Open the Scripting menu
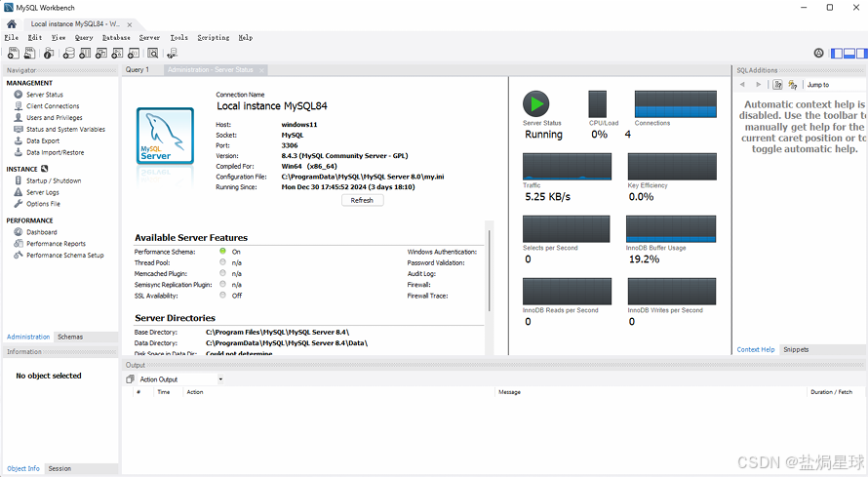The image size is (868, 477). coord(214,38)
